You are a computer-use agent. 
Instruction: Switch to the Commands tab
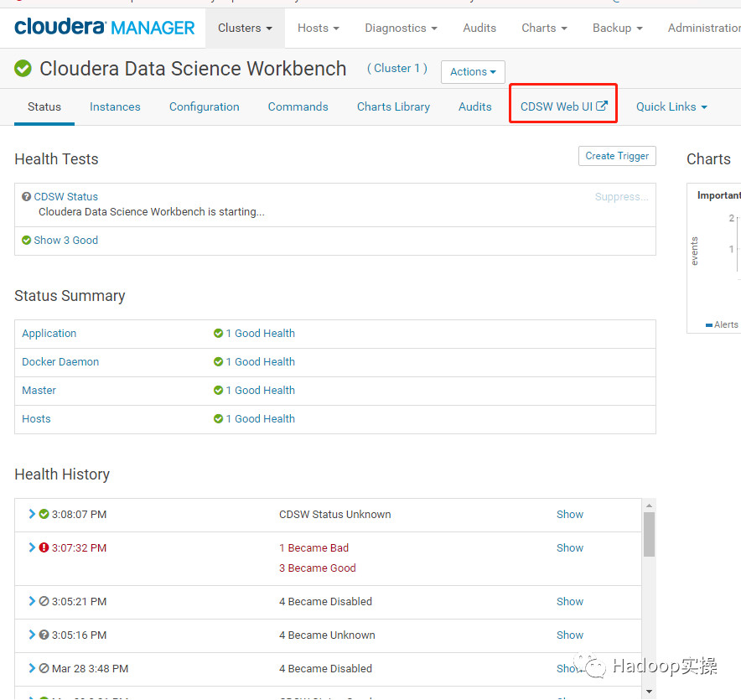(298, 106)
